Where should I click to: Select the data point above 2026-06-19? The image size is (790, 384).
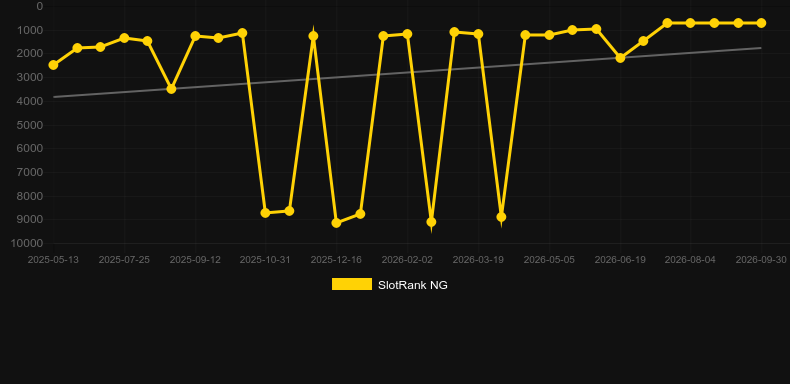click(x=620, y=58)
